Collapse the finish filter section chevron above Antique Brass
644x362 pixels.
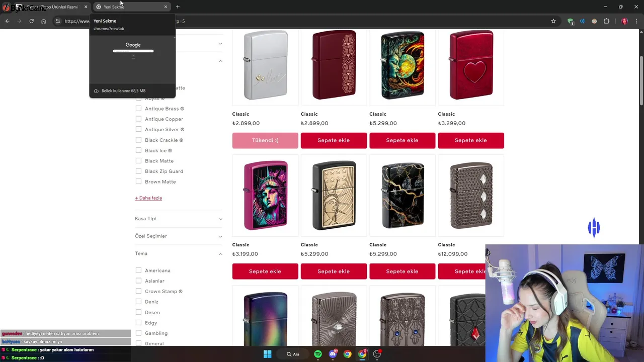pyautogui.click(x=220, y=61)
